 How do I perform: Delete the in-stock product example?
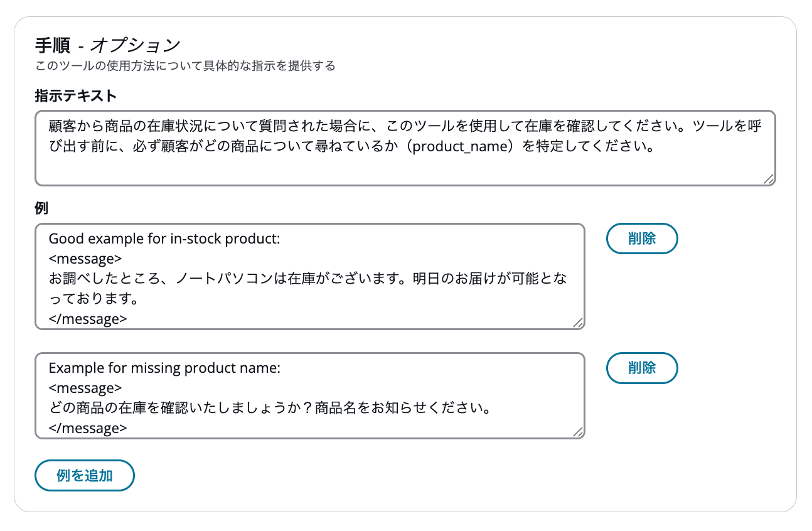point(641,239)
